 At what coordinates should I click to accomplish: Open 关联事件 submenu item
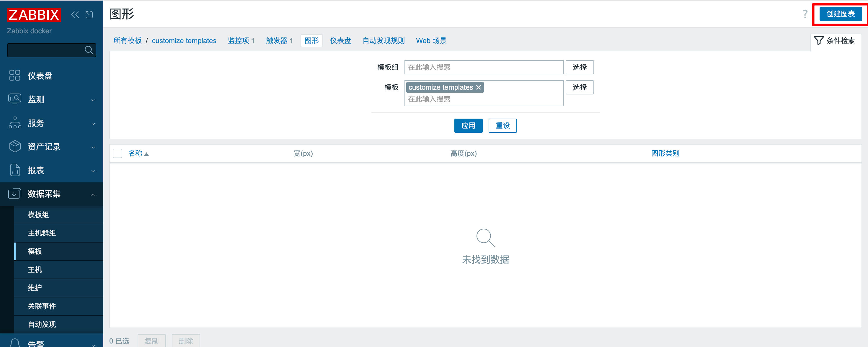pos(59,306)
